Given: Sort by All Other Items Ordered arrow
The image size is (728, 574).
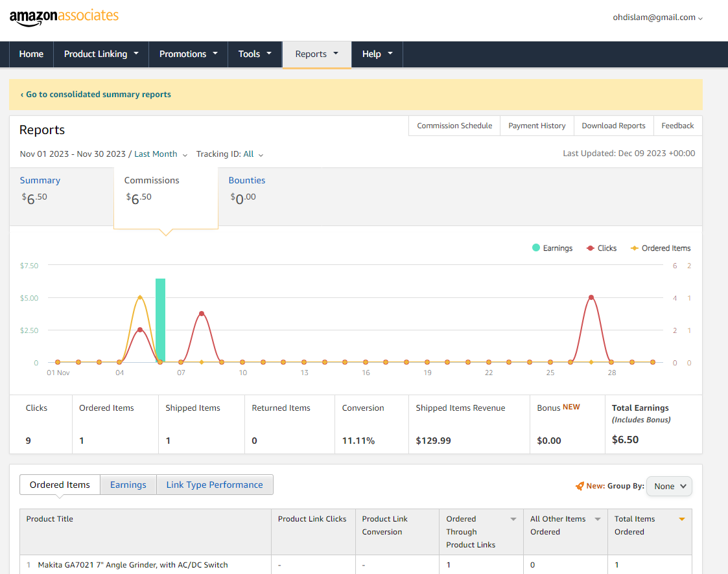Looking at the screenshot, I should pyautogui.click(x=598, y=519).
